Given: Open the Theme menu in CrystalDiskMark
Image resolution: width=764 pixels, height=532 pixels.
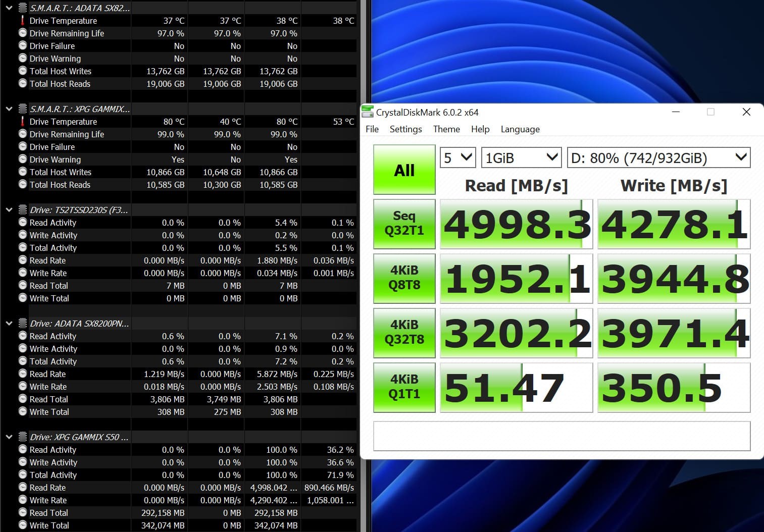Looking at the screenshot, I should click(x=446, y=129).
